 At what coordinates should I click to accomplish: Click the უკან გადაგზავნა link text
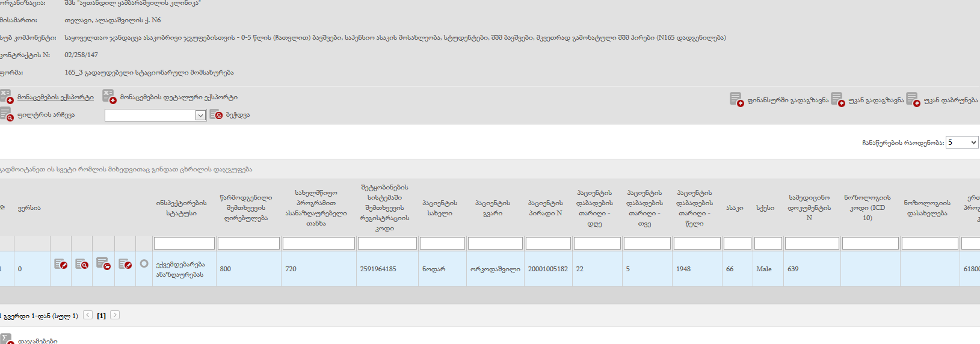[x=875, y=100]
